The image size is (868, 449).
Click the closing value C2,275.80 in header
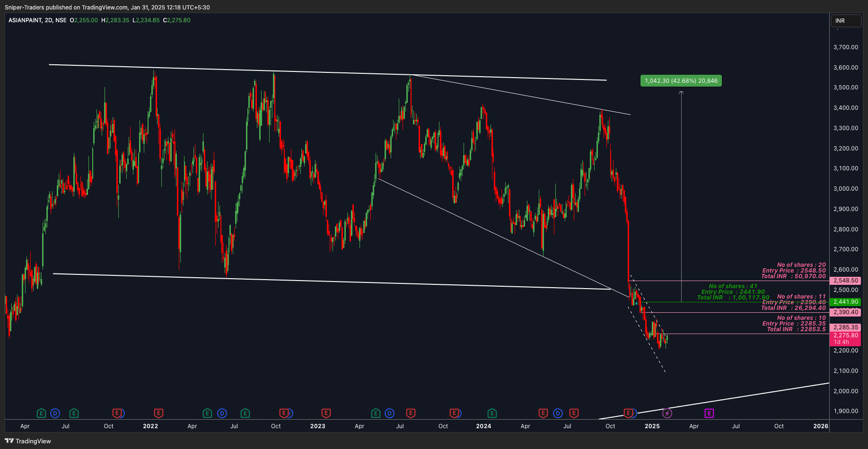[x=177, y=20]
